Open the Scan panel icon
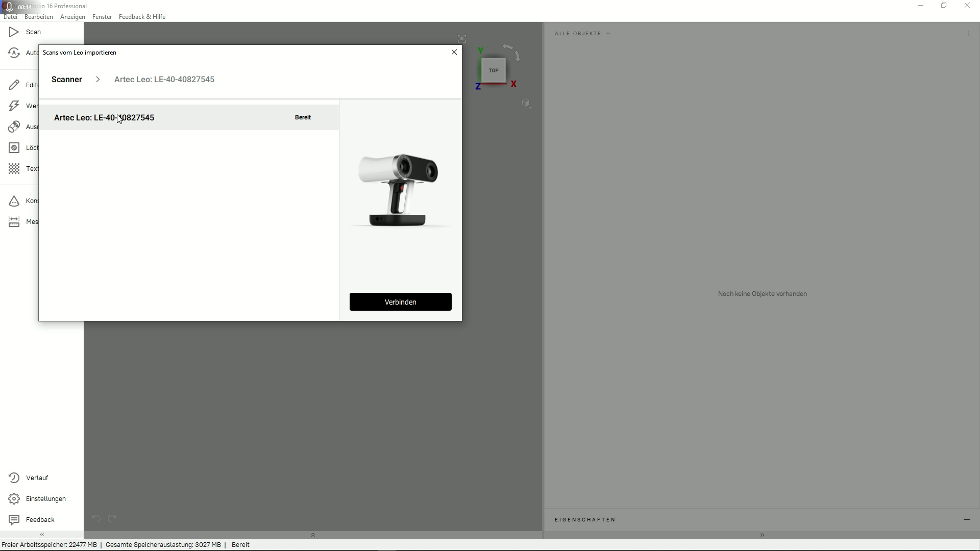This screenshot has height=551, width=980. [14, 32]
